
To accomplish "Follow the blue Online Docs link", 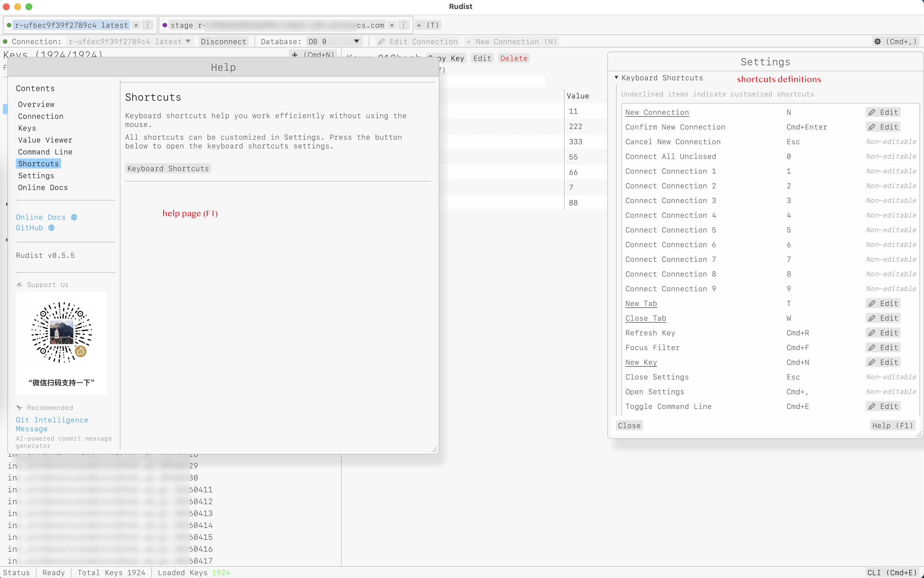I will coord(46,217).
